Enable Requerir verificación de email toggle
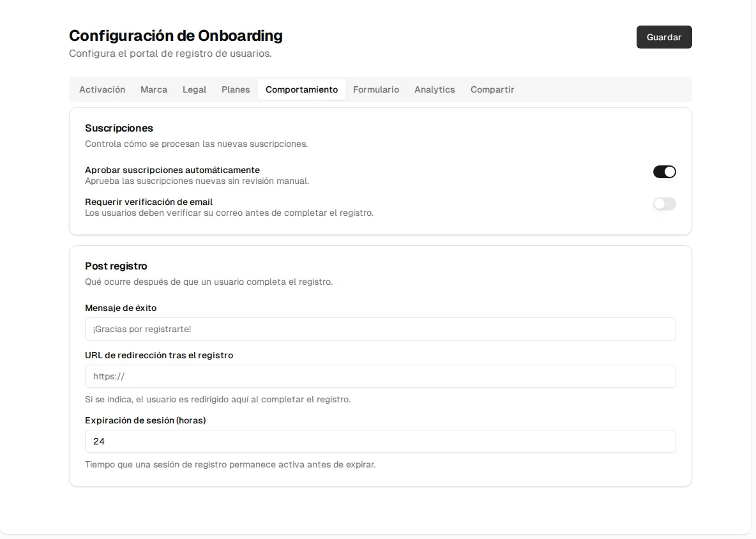The height and width of the screenshot is (539, 756). [x=665, y=204]
